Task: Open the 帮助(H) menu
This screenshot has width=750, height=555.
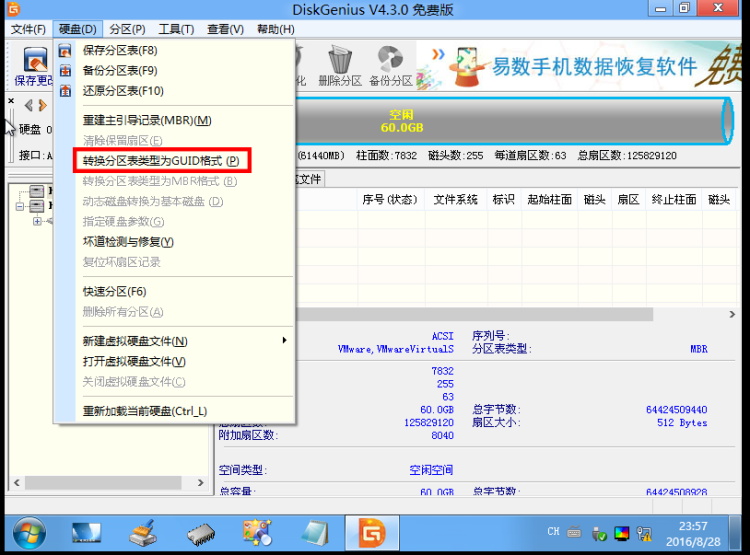Action: tap(276, 30)
